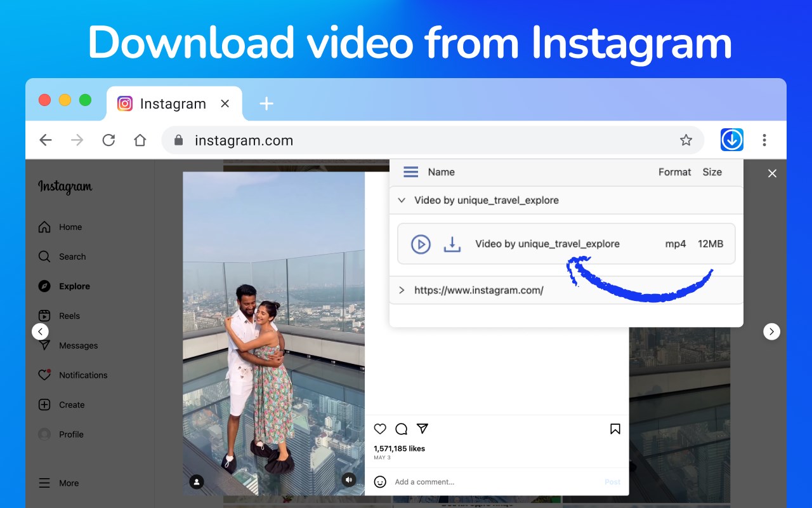Toggle video sound with the speaker icon
Image resolution: width=812 pixels, height=508 pixels.
pyautogui.click(x=348, y=480)
